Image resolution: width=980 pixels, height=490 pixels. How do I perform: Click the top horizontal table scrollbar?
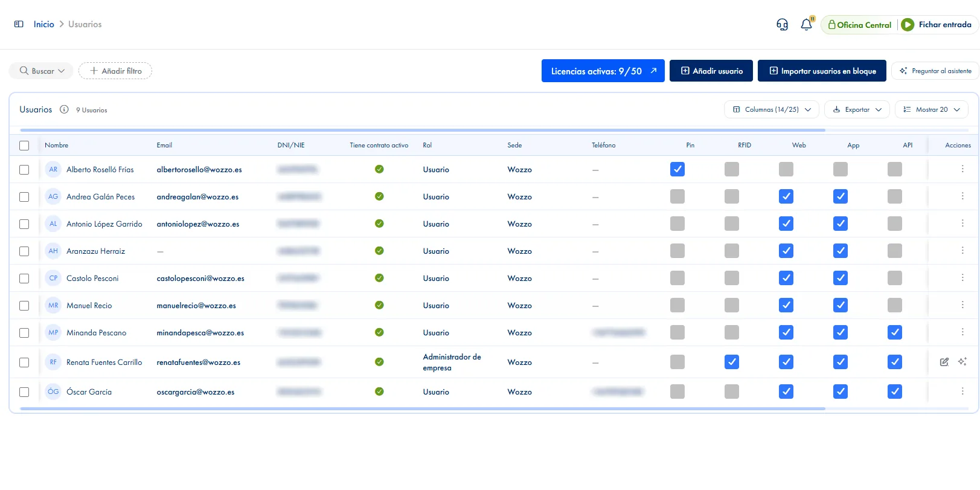coord(423,130)
